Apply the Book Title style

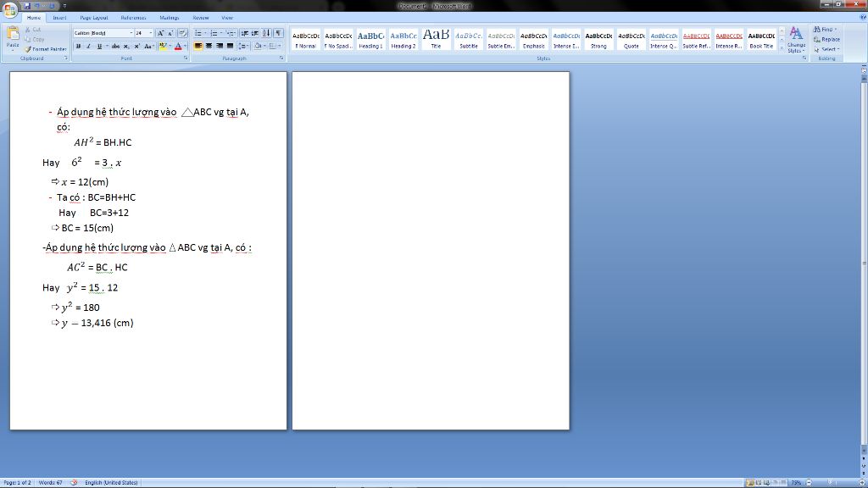(761, 40)
